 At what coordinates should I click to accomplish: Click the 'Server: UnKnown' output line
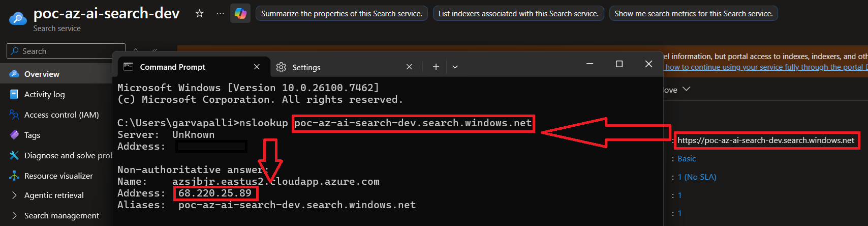166,134
